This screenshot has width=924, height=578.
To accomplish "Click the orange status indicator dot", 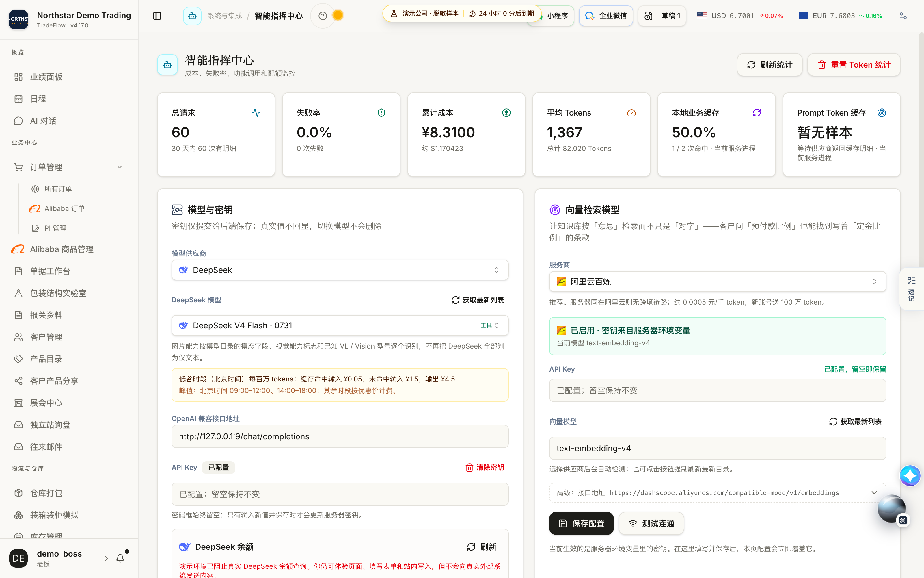I will point(338,15).
